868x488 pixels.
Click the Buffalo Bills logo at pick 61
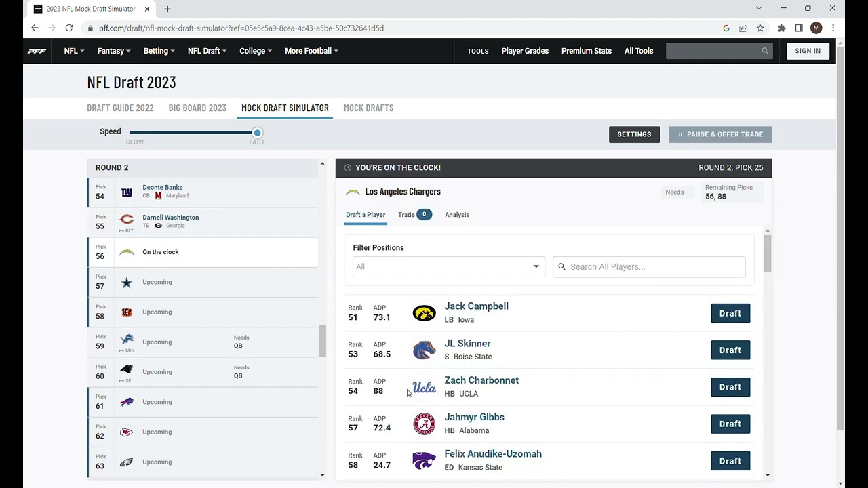coord(127,402)
